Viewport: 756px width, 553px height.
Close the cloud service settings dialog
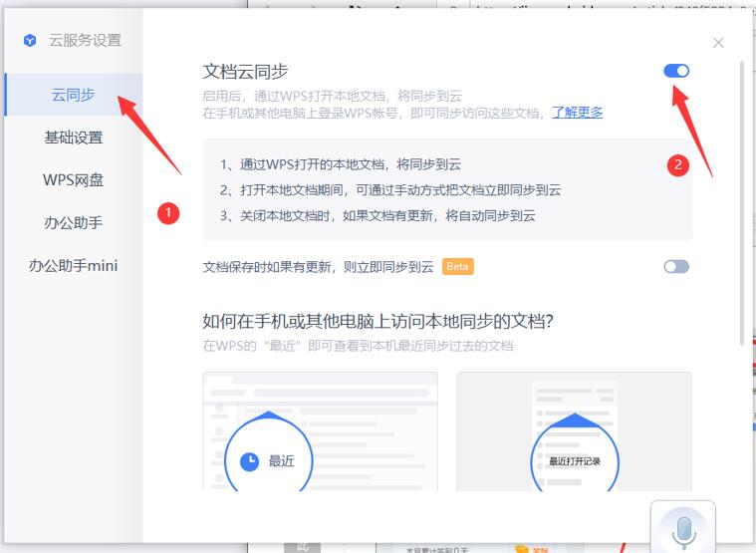coord(718,43)
